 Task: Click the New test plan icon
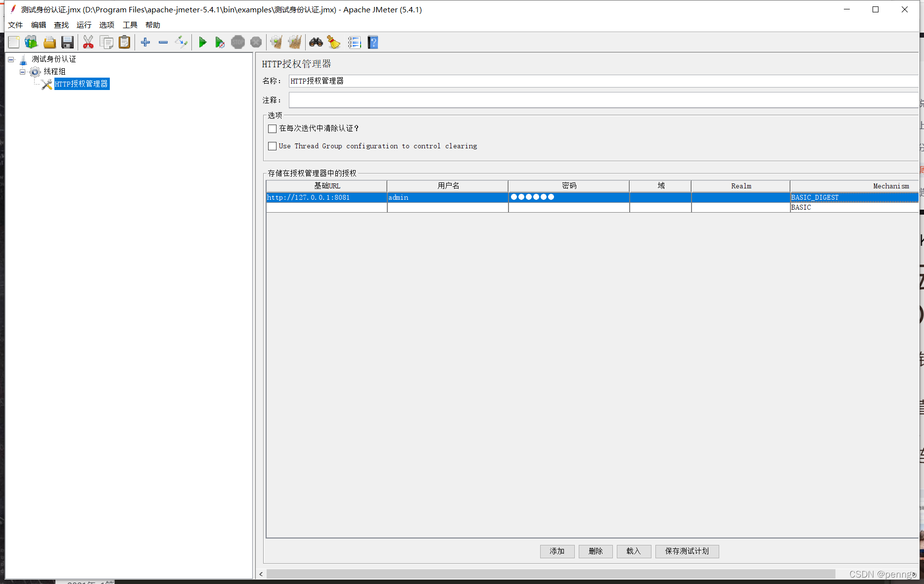pyautogui.click(x=14, y=43)
